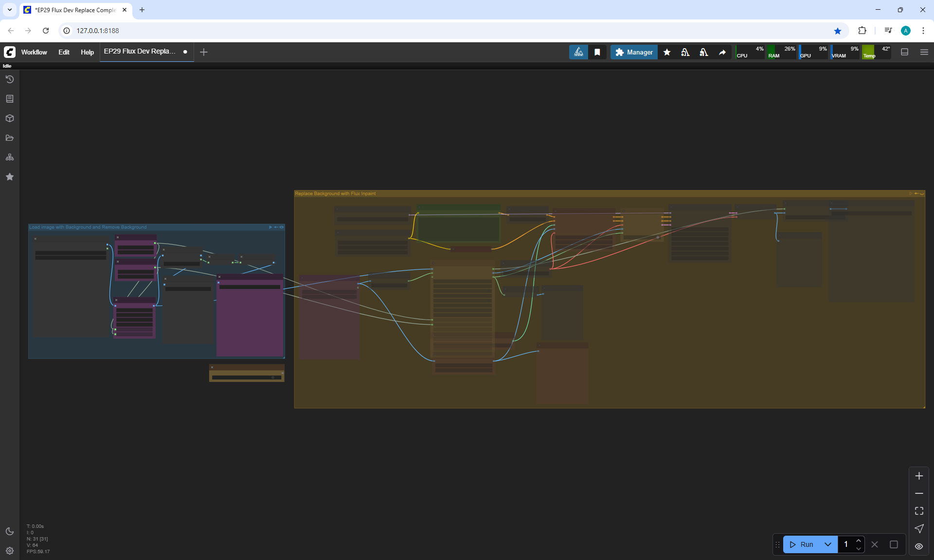Fit the workflow to view
The width and height of the screenshot is (934, 560).
click(x=919, y=511)
